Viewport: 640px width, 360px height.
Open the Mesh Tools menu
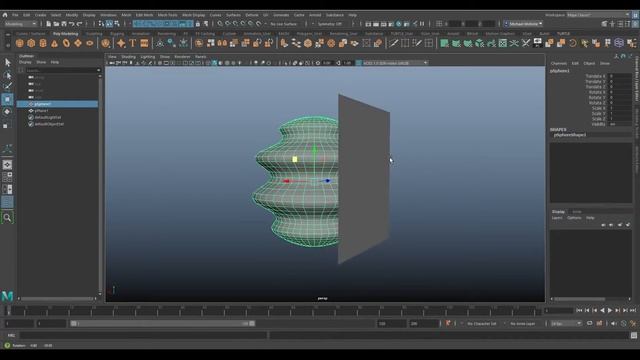pos(167,15)
